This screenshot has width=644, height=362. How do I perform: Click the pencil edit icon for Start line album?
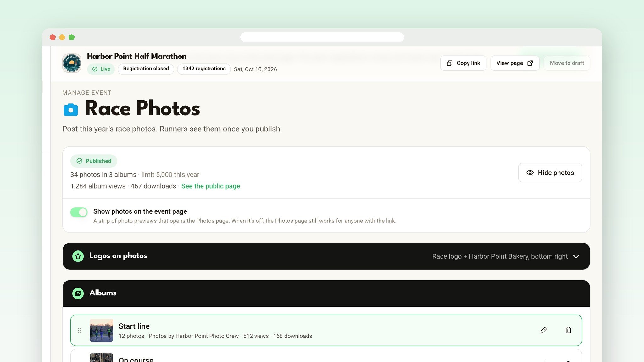click(543, 330)
